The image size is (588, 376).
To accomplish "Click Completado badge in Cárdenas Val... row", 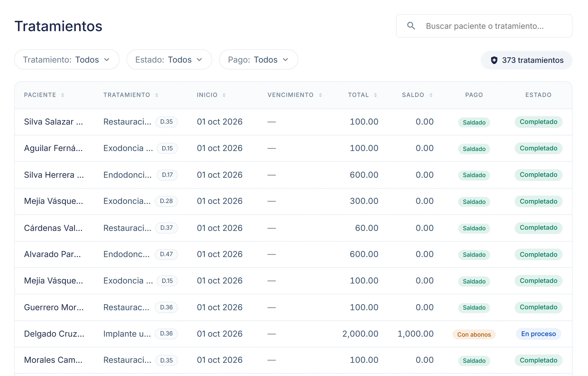I will pos(538,228).
